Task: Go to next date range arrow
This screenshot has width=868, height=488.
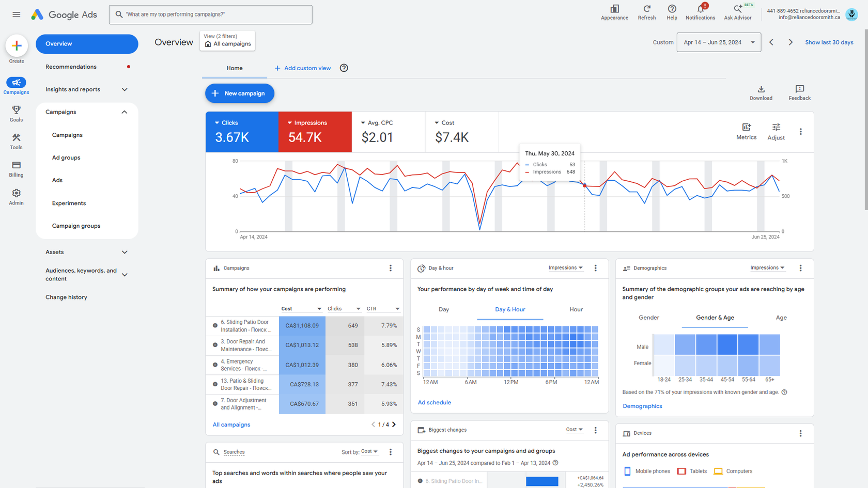Action: [x=791, y=42]
